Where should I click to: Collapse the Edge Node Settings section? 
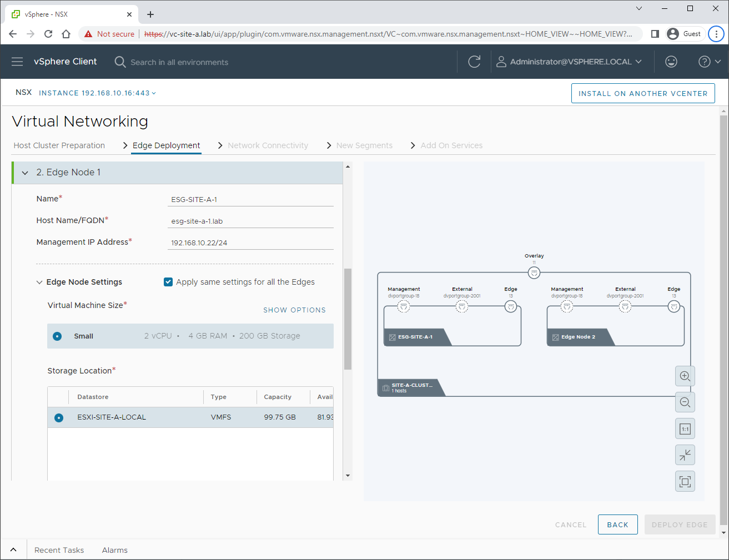coord(39,282)
